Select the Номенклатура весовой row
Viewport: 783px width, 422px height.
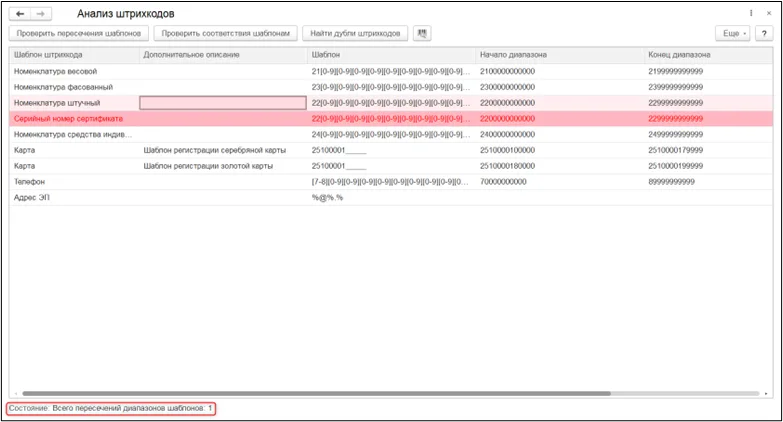pos(391,71)
